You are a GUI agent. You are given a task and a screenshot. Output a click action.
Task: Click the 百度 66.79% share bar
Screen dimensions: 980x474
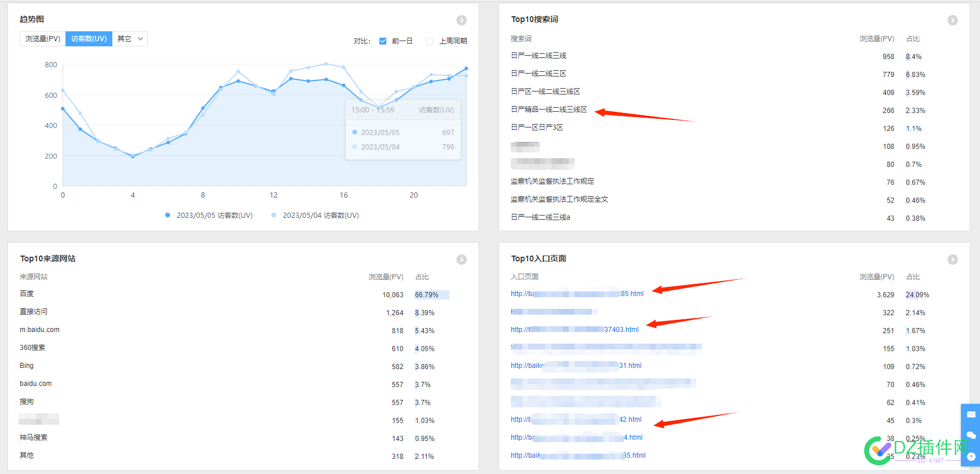[432, 295]
